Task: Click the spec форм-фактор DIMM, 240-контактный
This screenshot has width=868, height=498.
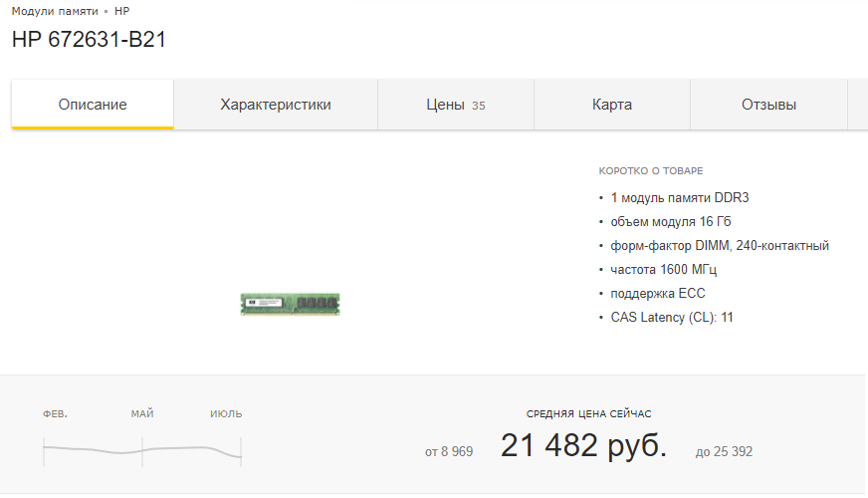Action: click(719, 245)
